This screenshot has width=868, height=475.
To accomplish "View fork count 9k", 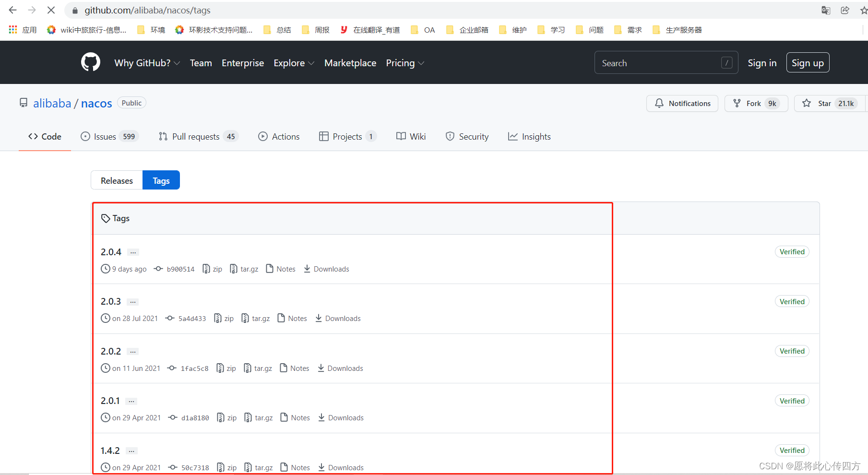I will click(x=772, y=103).
